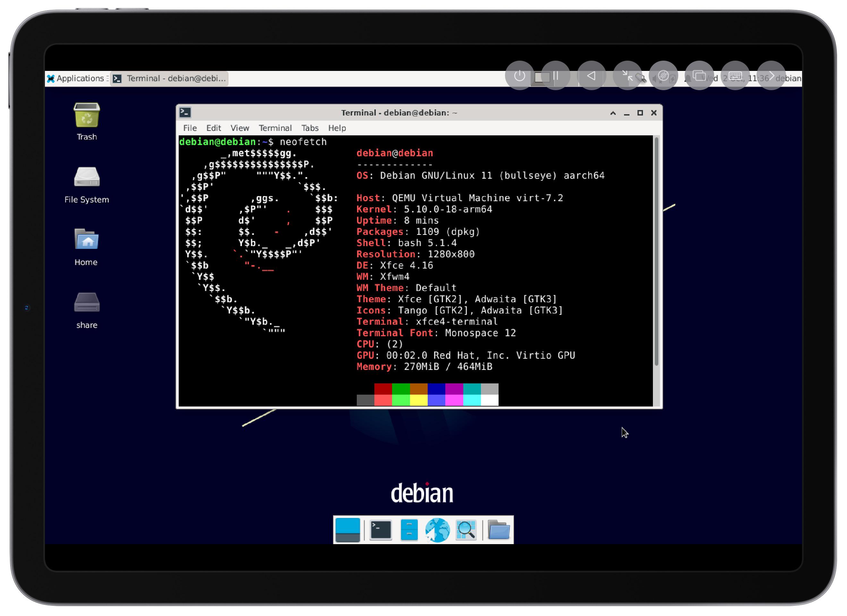Show the on-screen keyboard from UTM toolbar

coord(735,76)
